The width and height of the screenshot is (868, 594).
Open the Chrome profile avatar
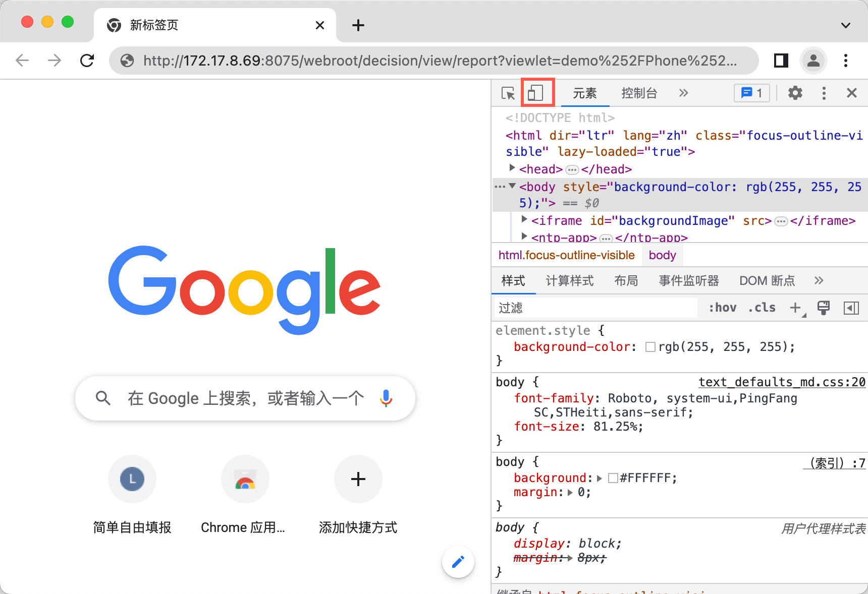coord(813,61)
